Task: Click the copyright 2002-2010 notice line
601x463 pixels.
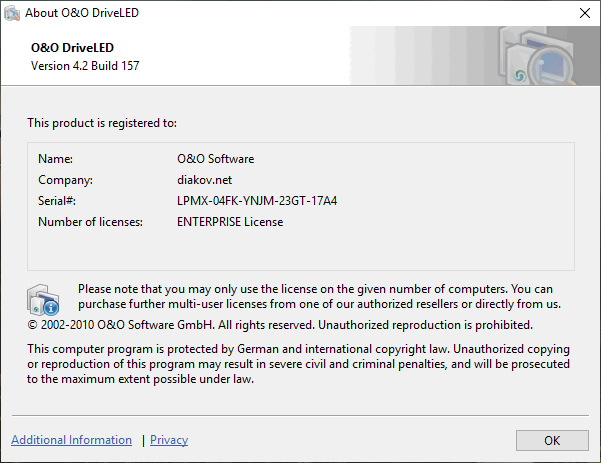Action: [280, 325]
